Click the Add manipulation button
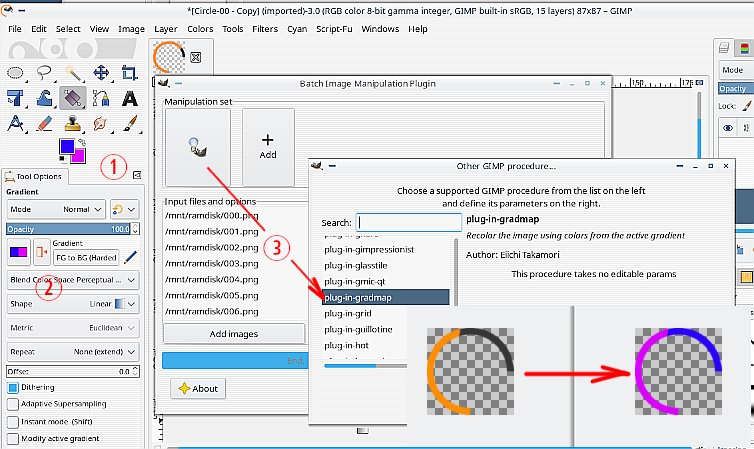The image size is (754, 449). pos(268,147)
